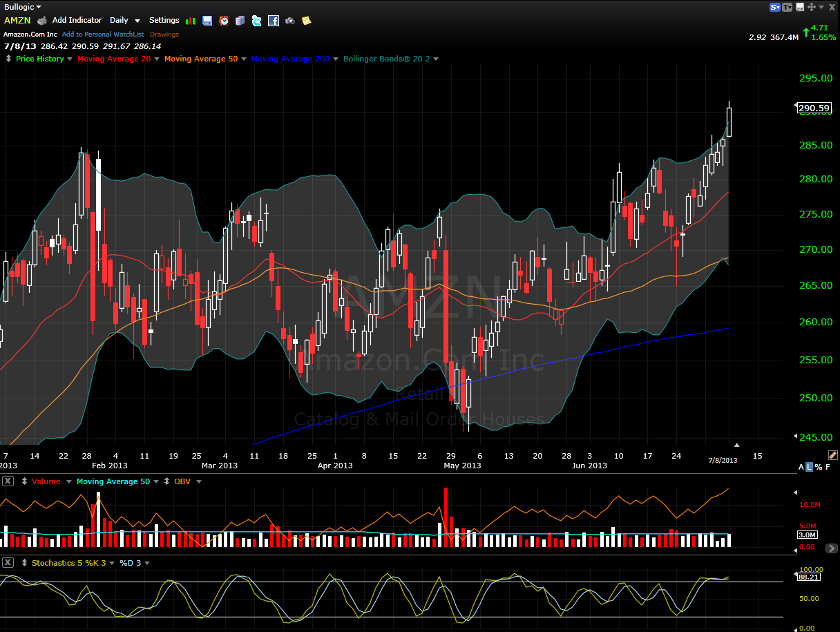
Task: Select the Moving Average 50 price plot label
Action: coord(201,59)
